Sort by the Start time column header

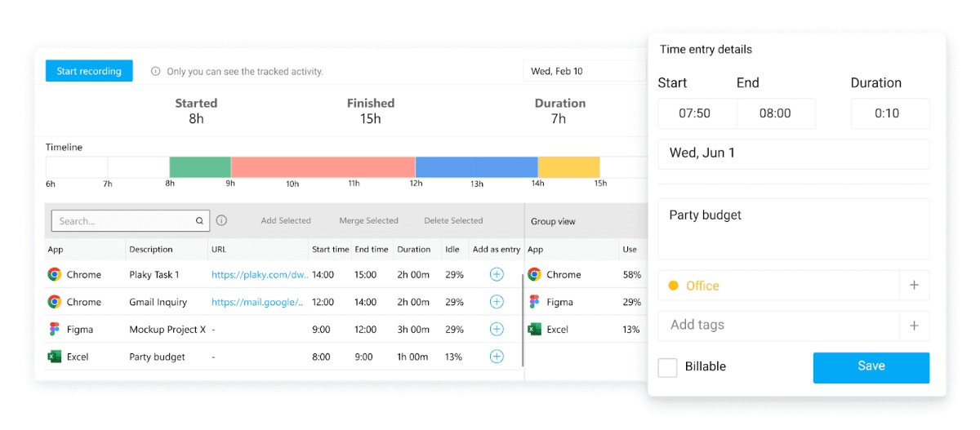331,250
